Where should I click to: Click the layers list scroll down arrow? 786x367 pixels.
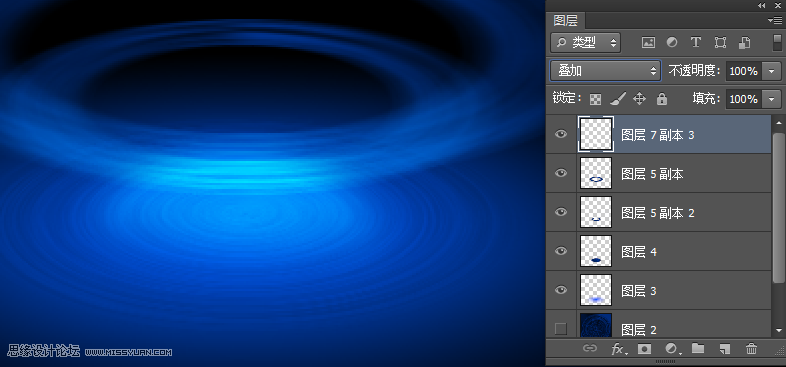click(x=778, y=331)
